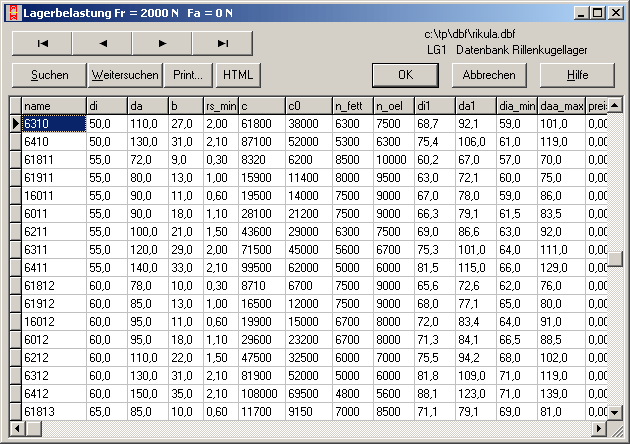Click the 'name' column header
This screenshot has width=630, height=444.
coord(54,105)
